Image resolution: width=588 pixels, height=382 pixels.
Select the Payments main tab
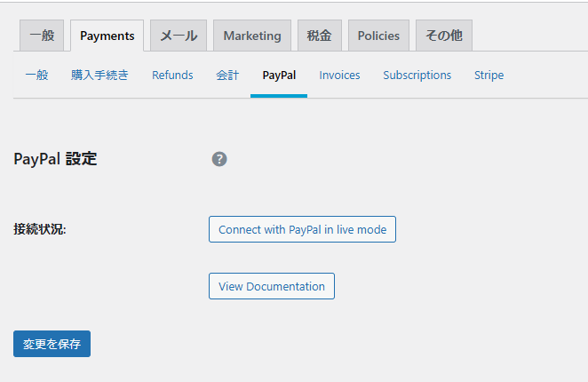click(107, 36)
